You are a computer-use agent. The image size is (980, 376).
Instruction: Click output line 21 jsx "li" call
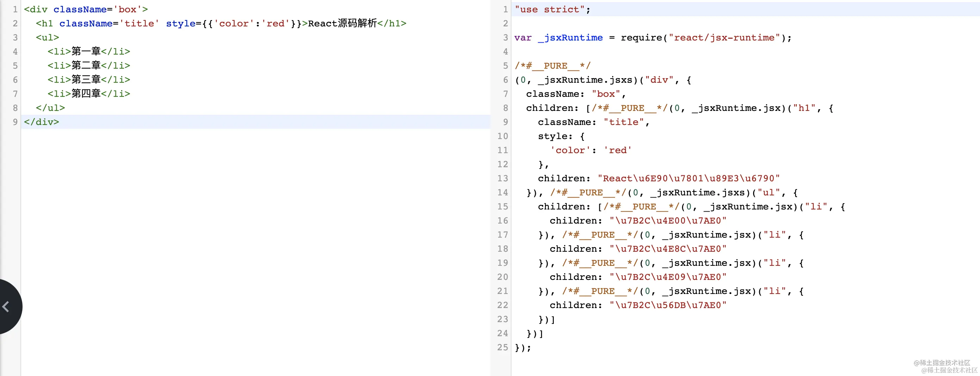point(671,290)
